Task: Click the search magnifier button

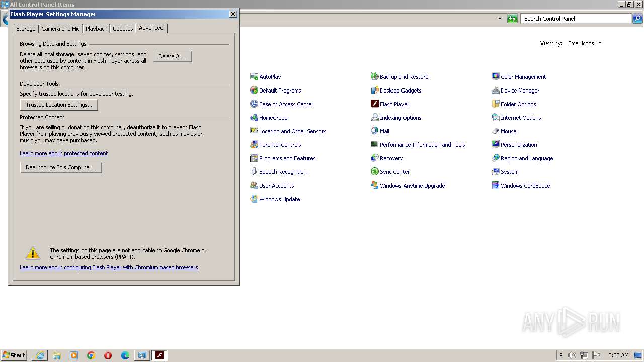Action: coord(637,19)
